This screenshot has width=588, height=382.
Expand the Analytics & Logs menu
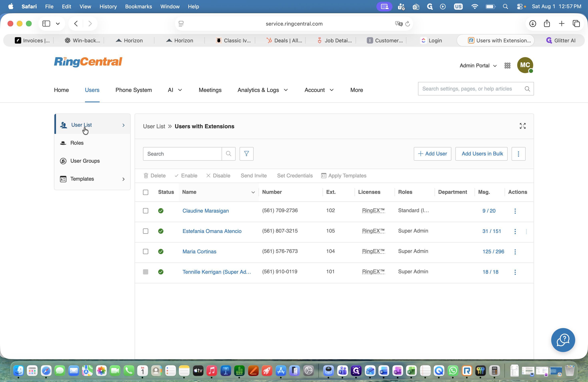tap(263, 90)
